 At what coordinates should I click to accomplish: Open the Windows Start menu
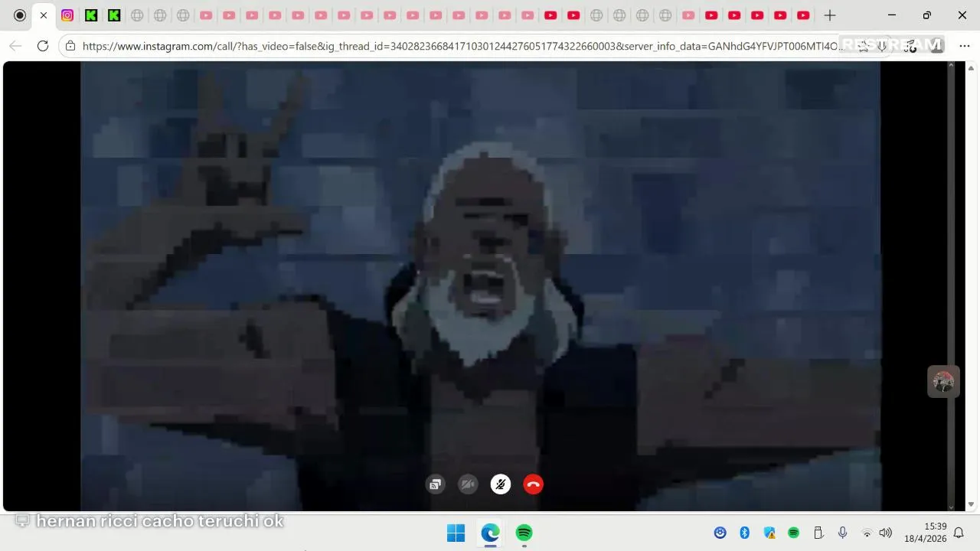456,533
